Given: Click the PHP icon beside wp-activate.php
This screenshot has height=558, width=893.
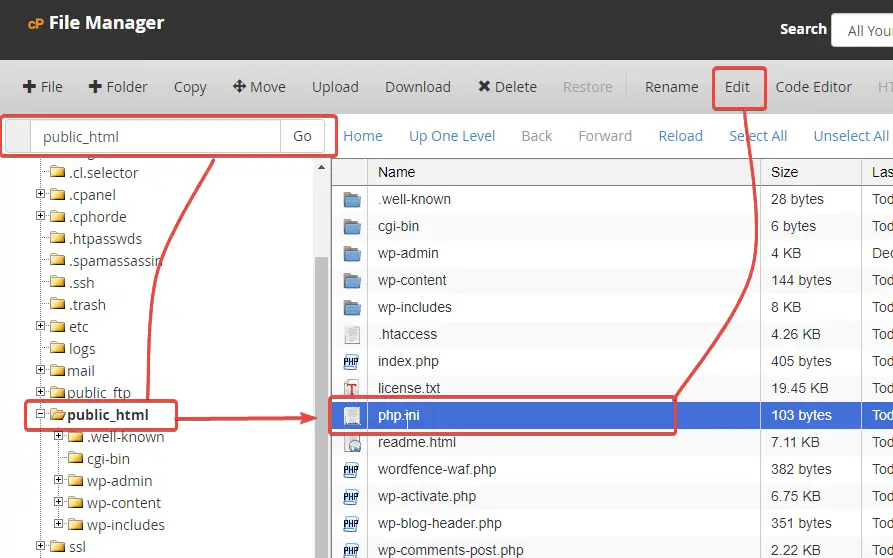Looking at the screenshot, I should click(x=351, y=496).
